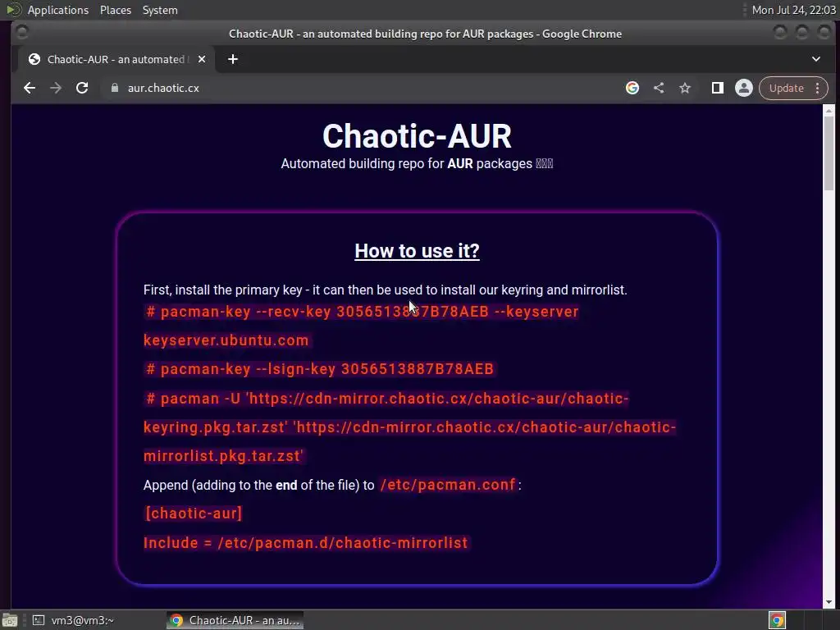
Task: Click the Chrome icon in the tray
Action: (x=778, y=620)
